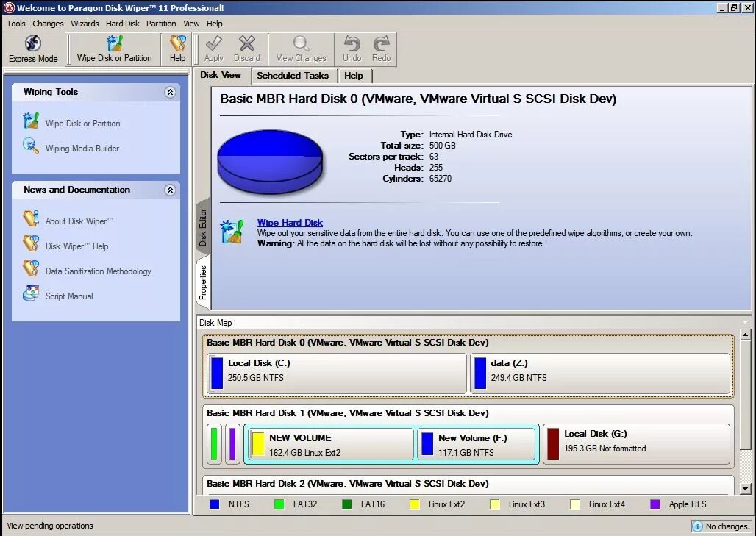Click View pending operations status text
This screenshot has width=756, height=536.
50,526
